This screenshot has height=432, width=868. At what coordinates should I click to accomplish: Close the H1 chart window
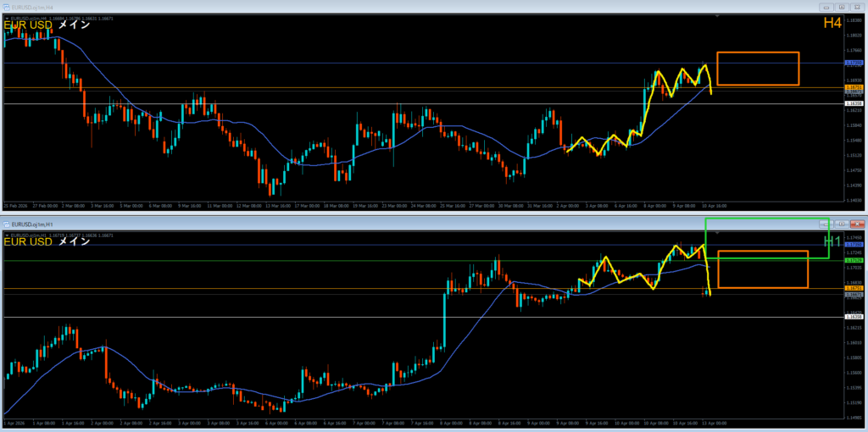[856, 223]
